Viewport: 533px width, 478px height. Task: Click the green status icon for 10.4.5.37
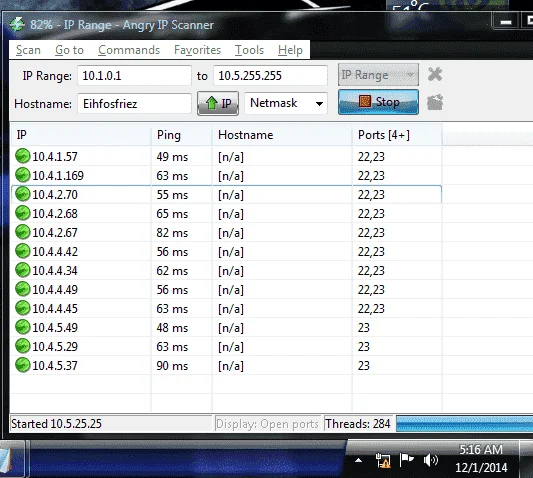[23, 365]
